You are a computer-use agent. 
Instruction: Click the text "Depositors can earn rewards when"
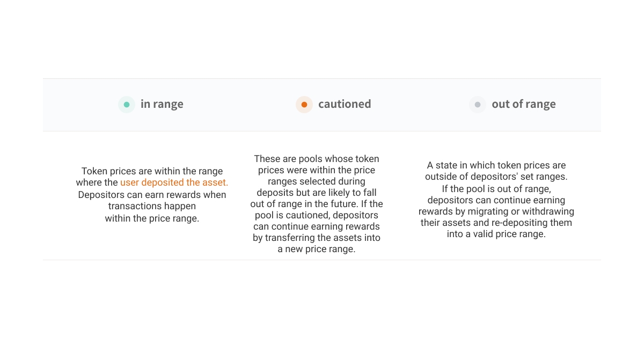pyautogui.click(x=152, y=195)
